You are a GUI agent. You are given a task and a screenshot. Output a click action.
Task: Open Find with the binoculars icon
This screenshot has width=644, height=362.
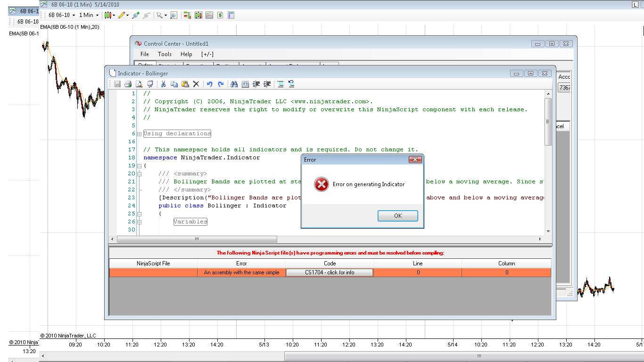coord(234,84)
